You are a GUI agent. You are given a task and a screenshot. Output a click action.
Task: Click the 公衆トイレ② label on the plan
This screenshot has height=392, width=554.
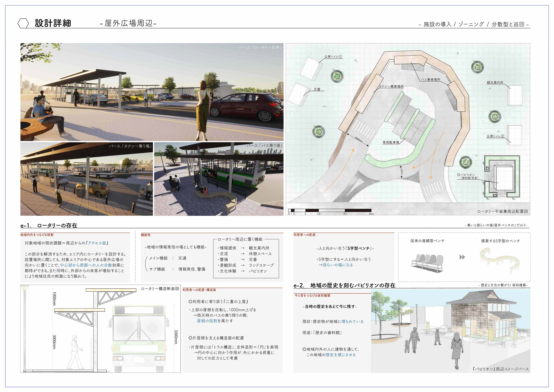(495, 136)
